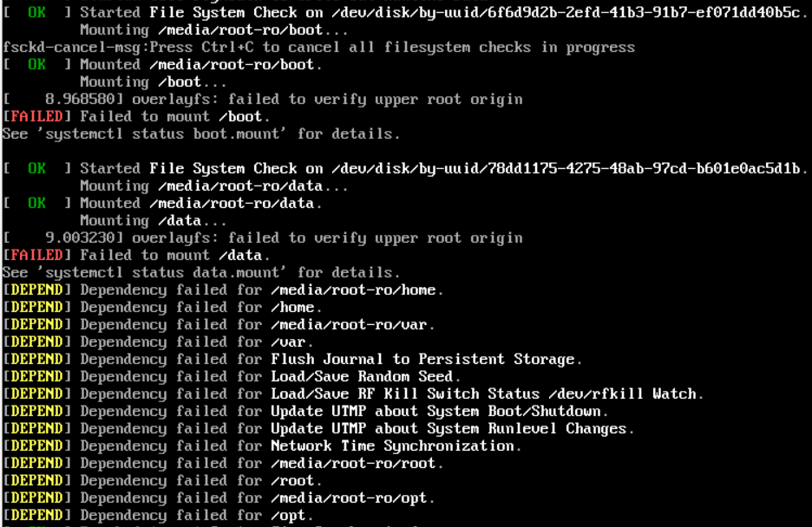Click the 9.003230 overlayfs error line
Viewport: 812px width, 527px height.
click(262, 237)
